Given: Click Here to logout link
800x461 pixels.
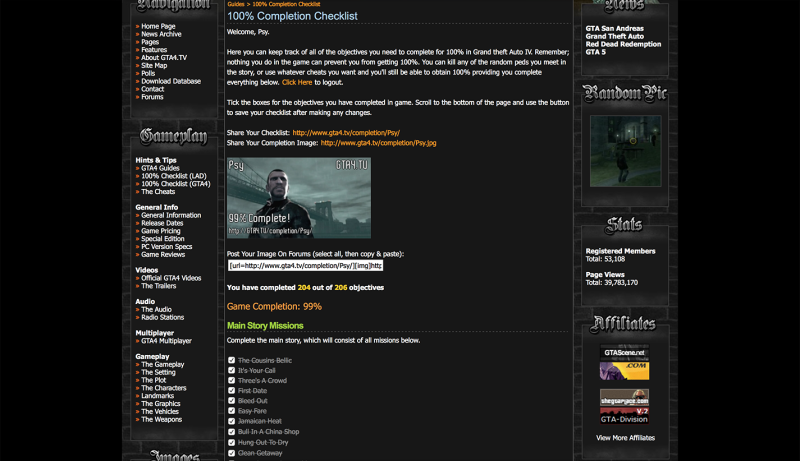Looking at the screenshot, I should [297, 82].
